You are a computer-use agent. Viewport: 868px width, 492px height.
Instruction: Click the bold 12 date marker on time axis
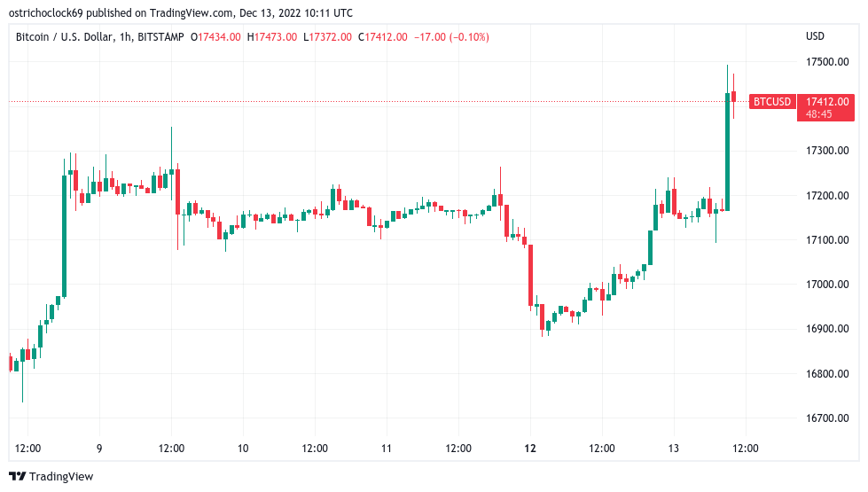coord(530,449)
